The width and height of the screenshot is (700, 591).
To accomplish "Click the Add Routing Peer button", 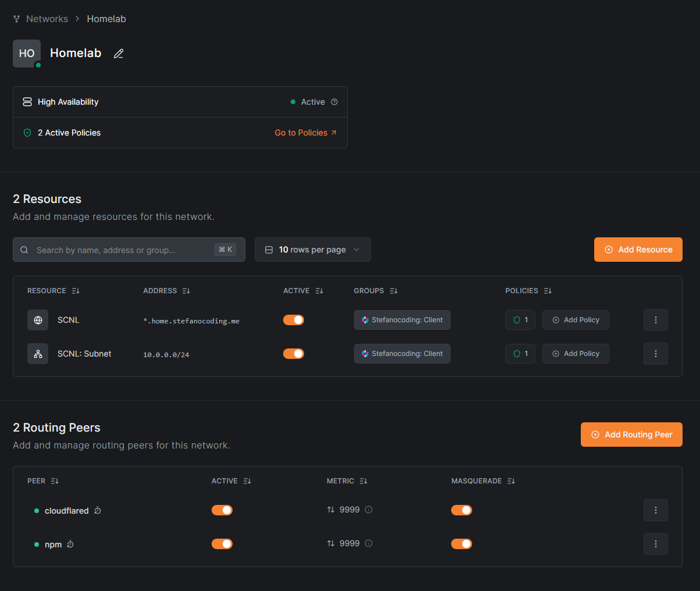I will 631,435.
